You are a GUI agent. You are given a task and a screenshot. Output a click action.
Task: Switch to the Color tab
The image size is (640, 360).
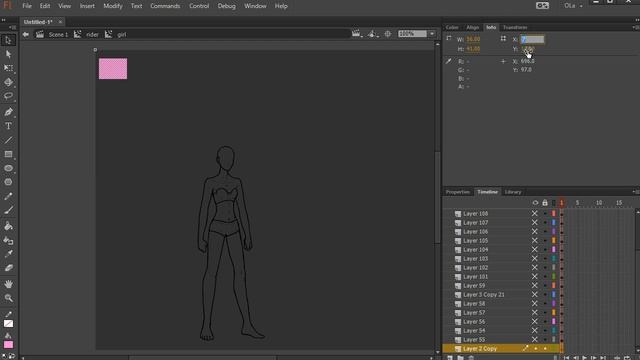(x=452, y=27)
